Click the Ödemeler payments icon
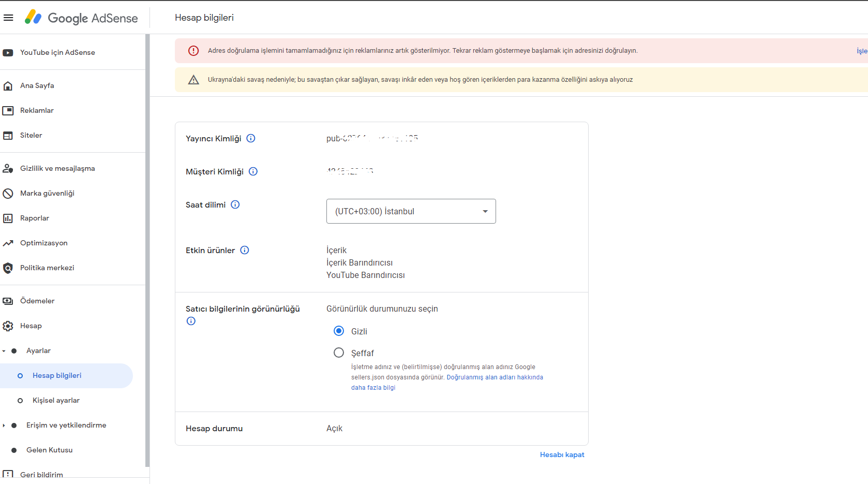This screenshot has width=868, height=484. coord(8,301)
